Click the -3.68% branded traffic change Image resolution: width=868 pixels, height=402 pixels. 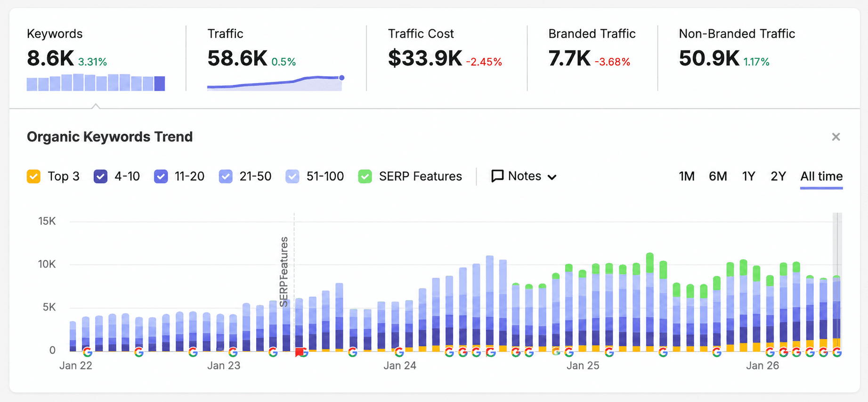pyautogui.click(x=612, y=62)
